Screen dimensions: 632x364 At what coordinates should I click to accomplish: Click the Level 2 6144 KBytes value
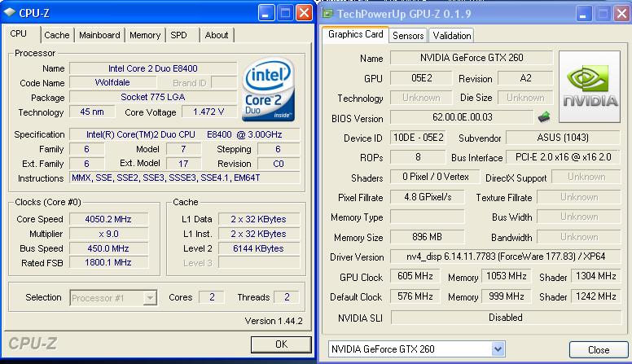[258, 248]
